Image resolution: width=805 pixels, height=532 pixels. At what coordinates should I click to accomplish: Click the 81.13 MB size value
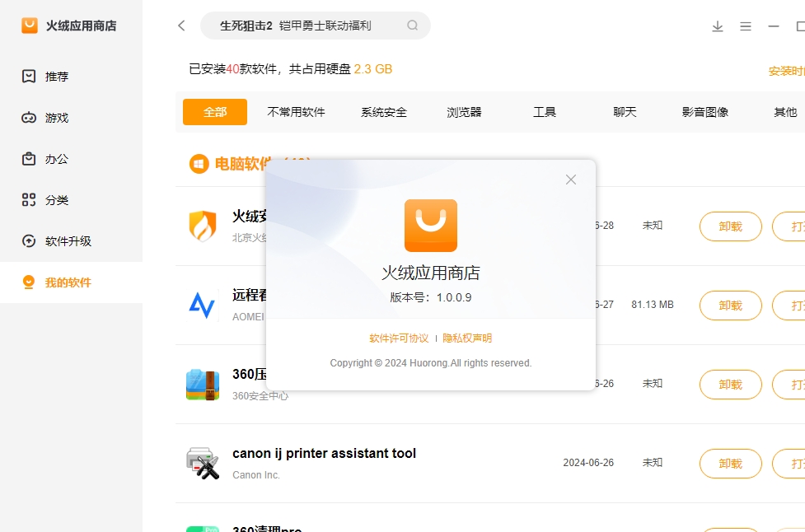point(653,305)
